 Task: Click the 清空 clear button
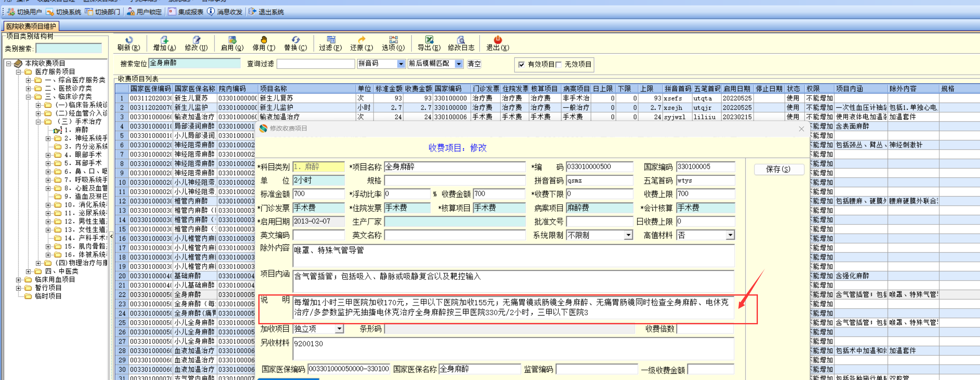(x=474, y=64)
